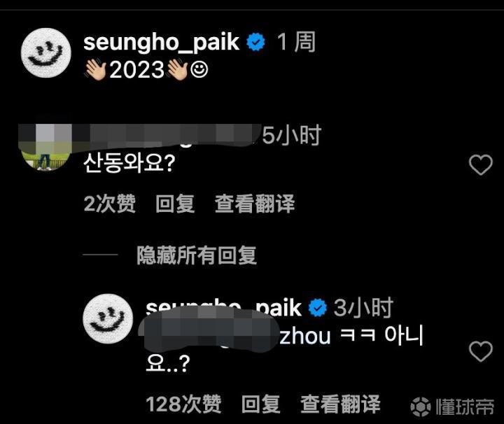
Task: Collapse the replies via 隐藏所有回复
Action: (197, 255)
